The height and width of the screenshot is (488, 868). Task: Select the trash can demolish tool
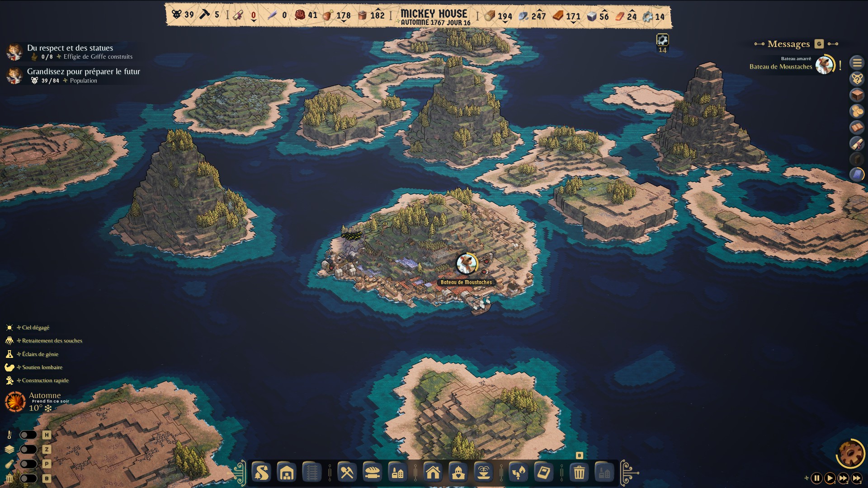[x=579, y=473]
